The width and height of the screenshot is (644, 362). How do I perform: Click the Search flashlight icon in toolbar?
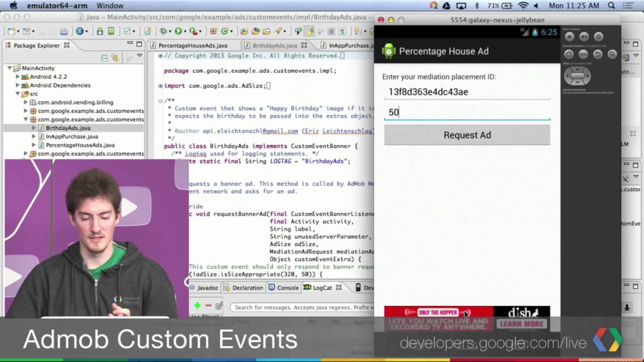(x=278, y=31)
